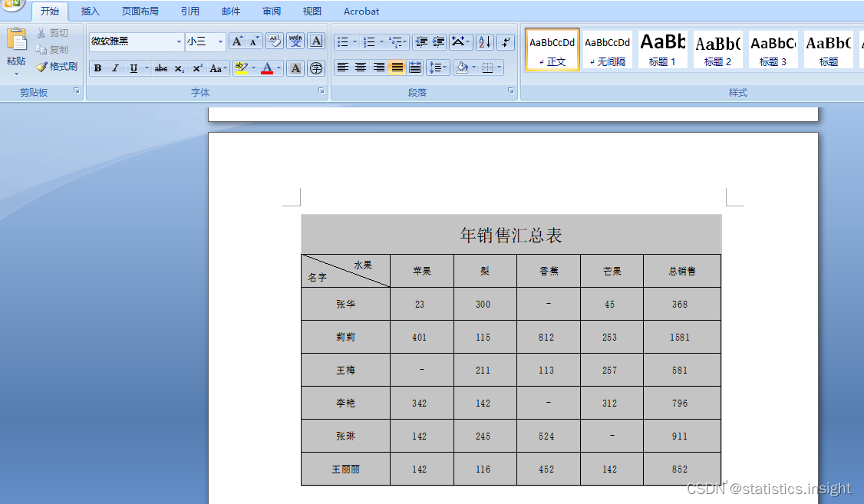Apply character shading with the gray A

296,68
